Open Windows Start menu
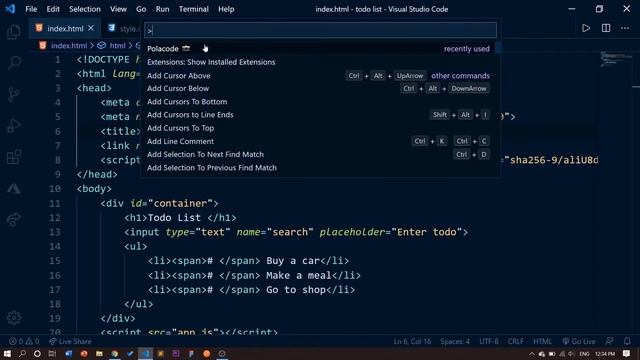This screenshot has height=360, width=640. click(x=7, y=353)
